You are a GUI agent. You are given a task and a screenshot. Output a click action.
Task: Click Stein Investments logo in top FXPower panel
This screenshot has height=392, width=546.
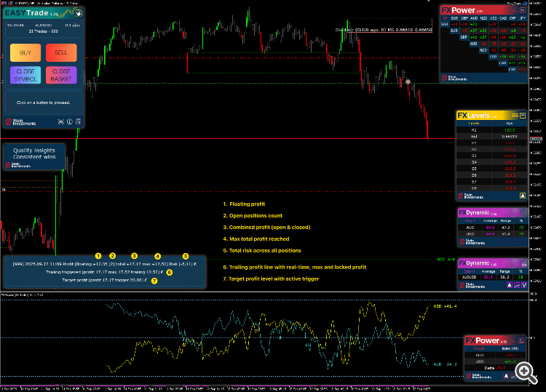click(x=454, y=78)
